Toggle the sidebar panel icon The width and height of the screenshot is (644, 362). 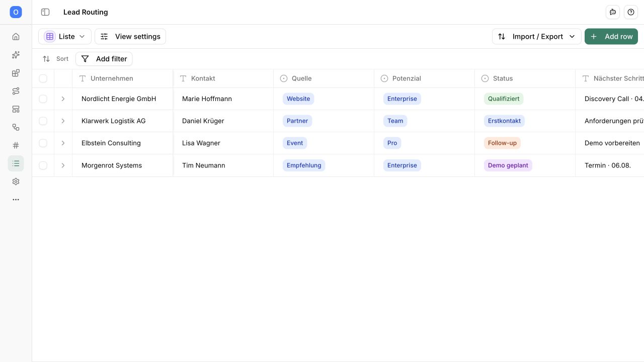(x=45, y=12)
